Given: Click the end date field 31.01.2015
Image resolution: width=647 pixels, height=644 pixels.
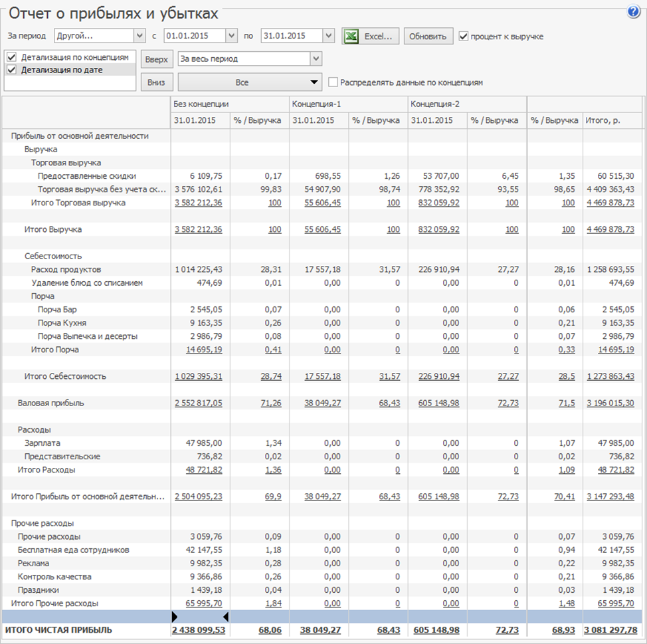Looking at the screenshot, I should tap(292, 36).
